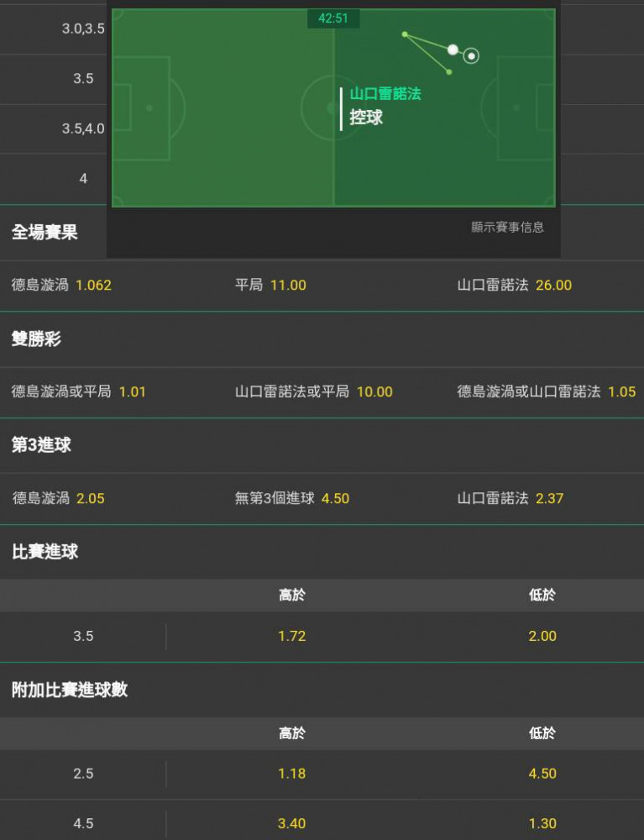
Task: Click the 4 handicap line row
Action: coord(83,178)
